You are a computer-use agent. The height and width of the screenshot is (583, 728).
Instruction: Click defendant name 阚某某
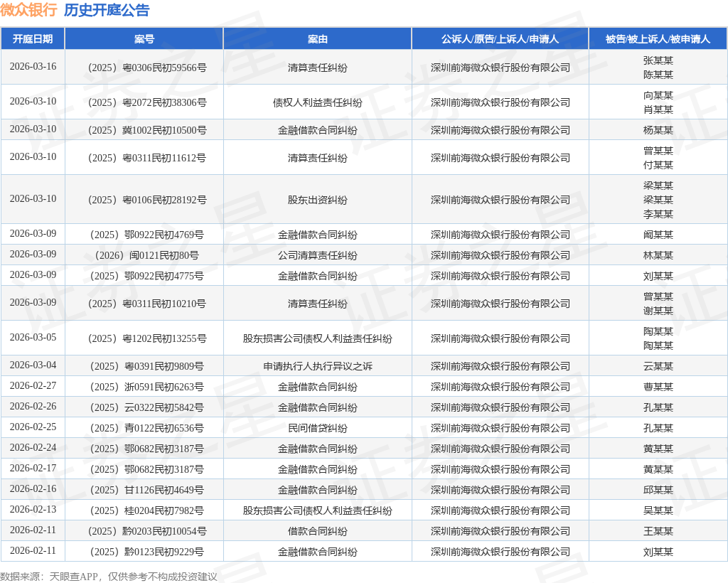coord(658,235)
